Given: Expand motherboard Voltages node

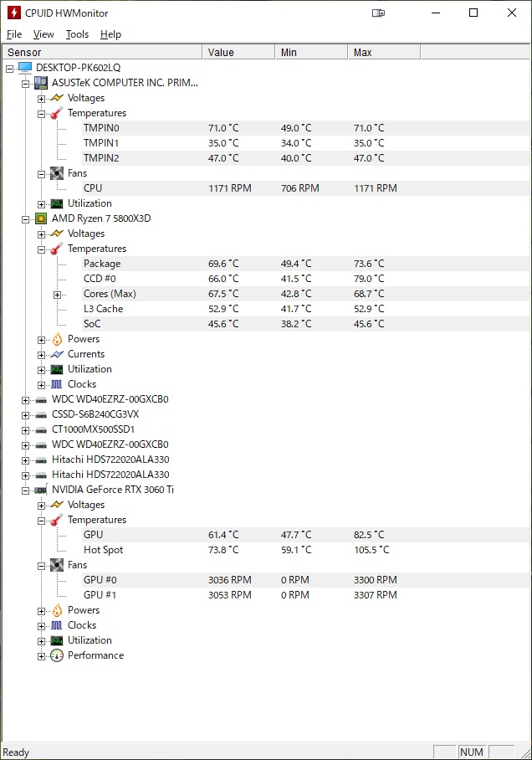Looking at the screenshot, I should 41,99.
